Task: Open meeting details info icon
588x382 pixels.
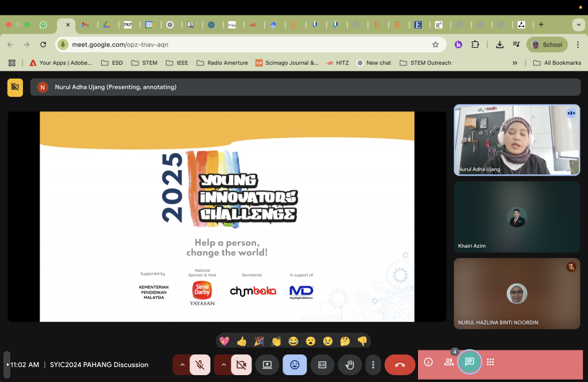Action: [428, 362]
